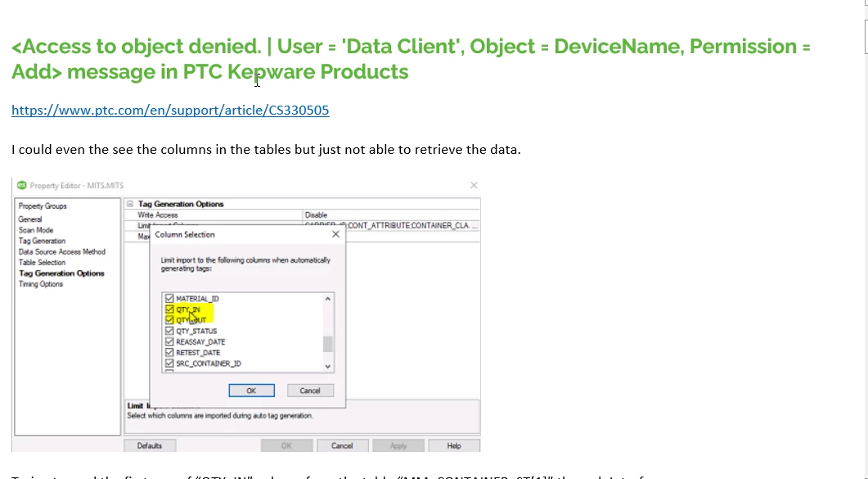The image size is (868, 479).
Task: Close the Property Editor window
Action: click(x=474, y=186)
